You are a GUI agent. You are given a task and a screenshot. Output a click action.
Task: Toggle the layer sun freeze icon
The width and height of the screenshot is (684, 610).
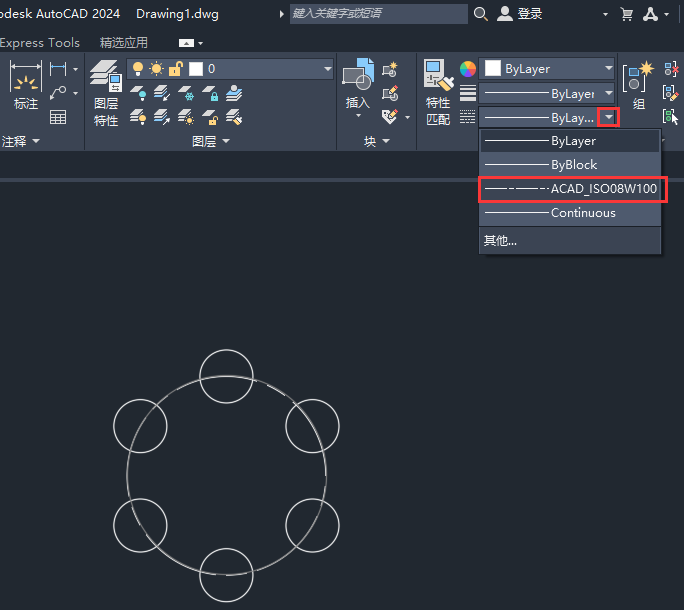tap(156, 69)
